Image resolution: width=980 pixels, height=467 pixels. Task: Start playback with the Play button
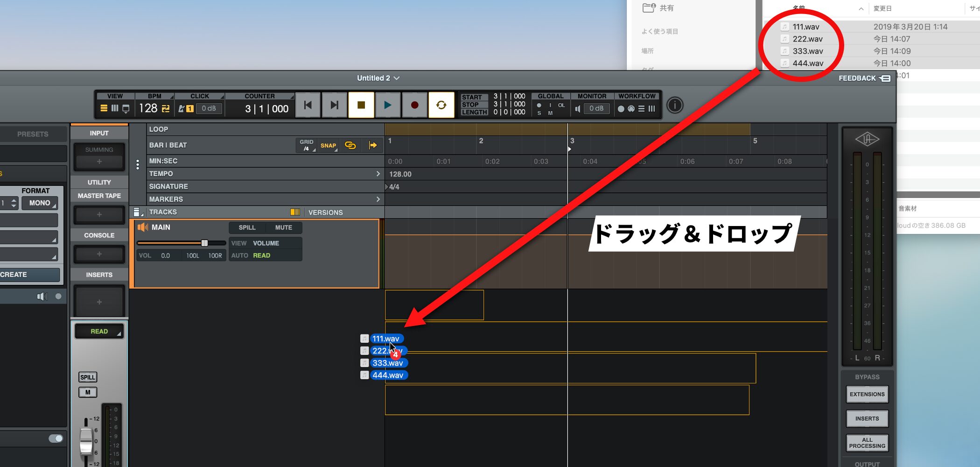coord(387,105)
